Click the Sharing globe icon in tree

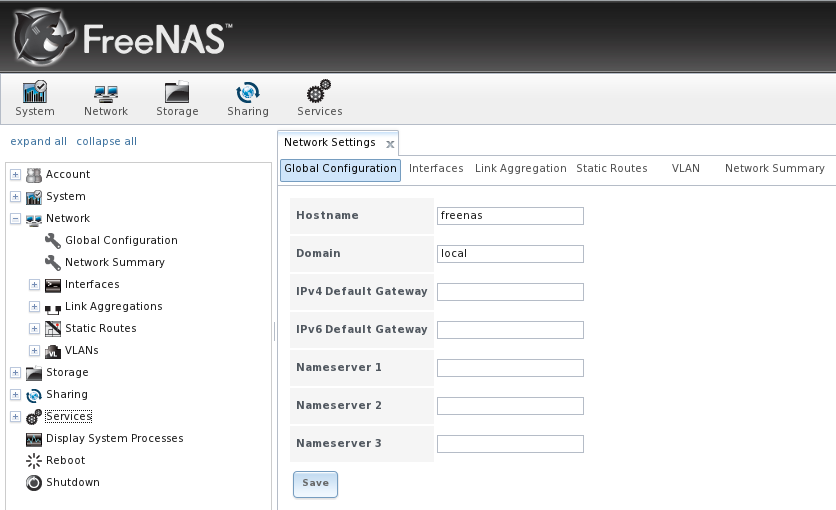(34, 395)
